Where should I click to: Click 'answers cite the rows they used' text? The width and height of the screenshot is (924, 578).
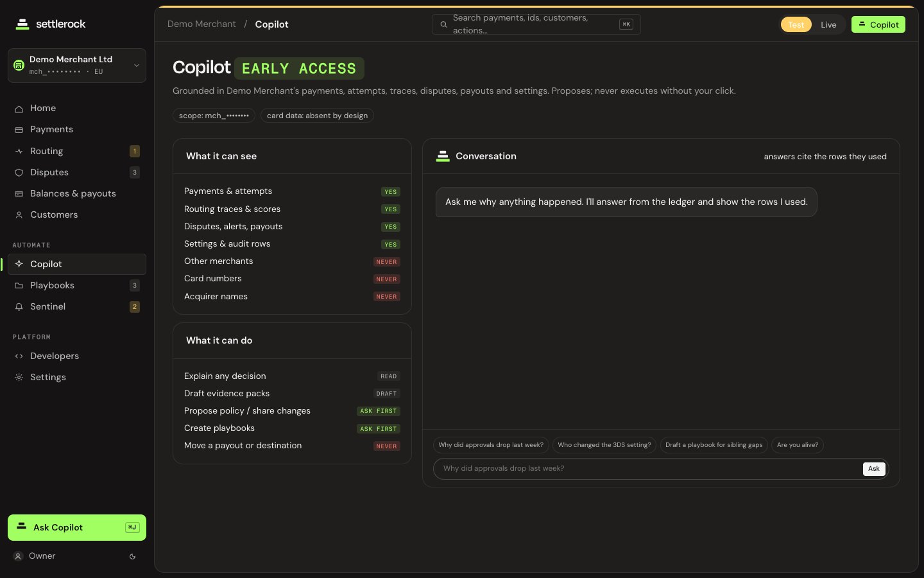(825, 157)
